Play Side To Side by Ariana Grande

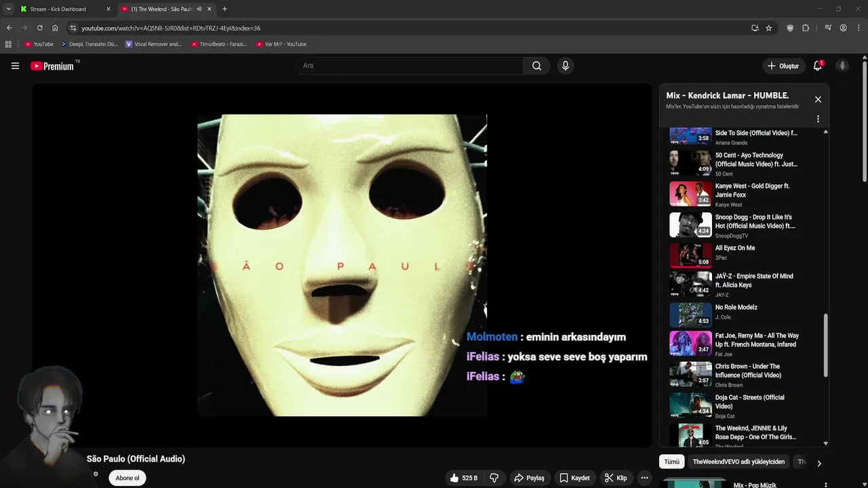point(745,136)
